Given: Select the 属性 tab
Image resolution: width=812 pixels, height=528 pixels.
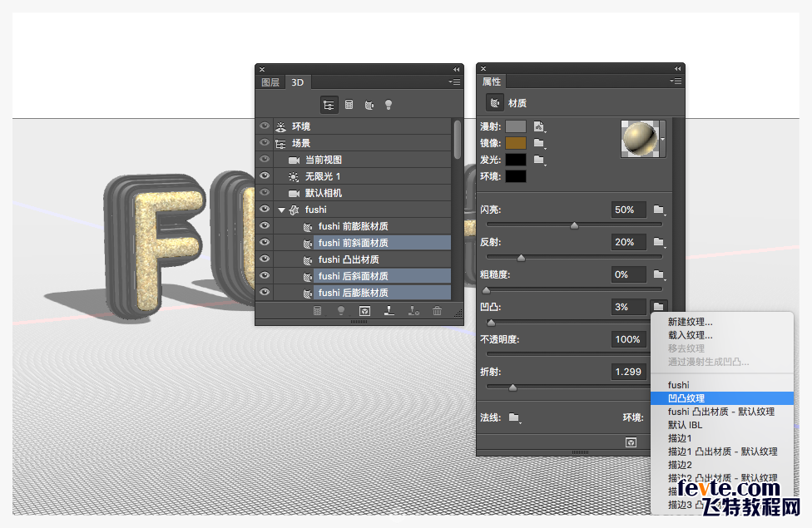Looking at the screenshot, I should 492,81.
